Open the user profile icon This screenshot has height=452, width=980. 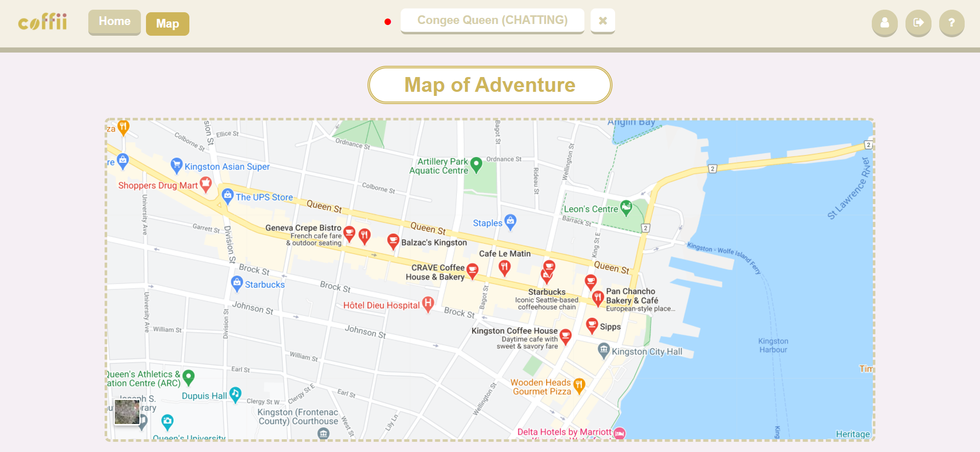(885, 23)
